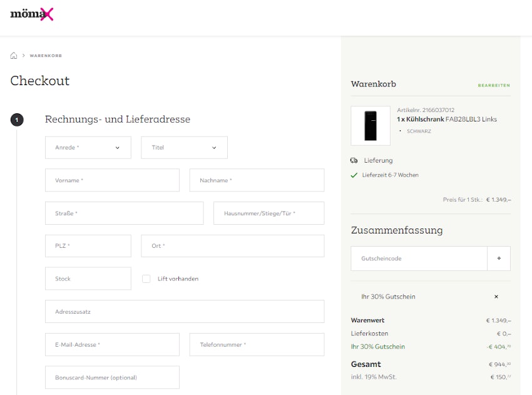Apply voucher with the plus button

coord(498,259)
